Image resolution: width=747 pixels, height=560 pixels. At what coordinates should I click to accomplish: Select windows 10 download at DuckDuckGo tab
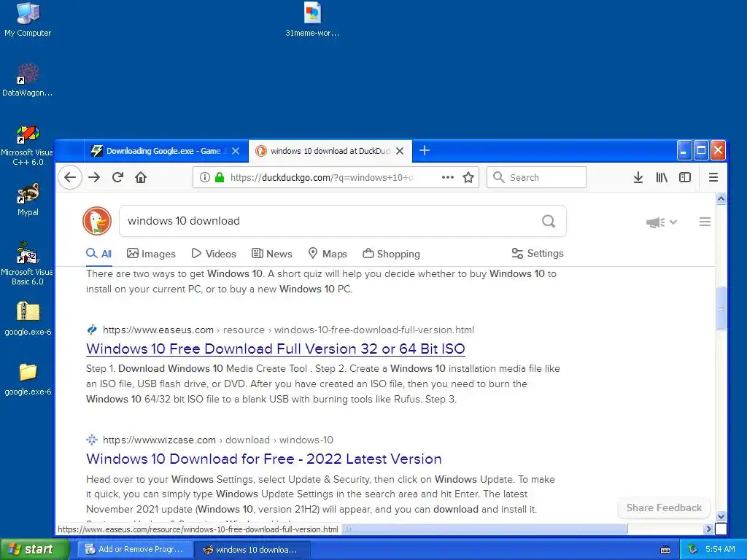pyautogui.click(x=330, y=151)
